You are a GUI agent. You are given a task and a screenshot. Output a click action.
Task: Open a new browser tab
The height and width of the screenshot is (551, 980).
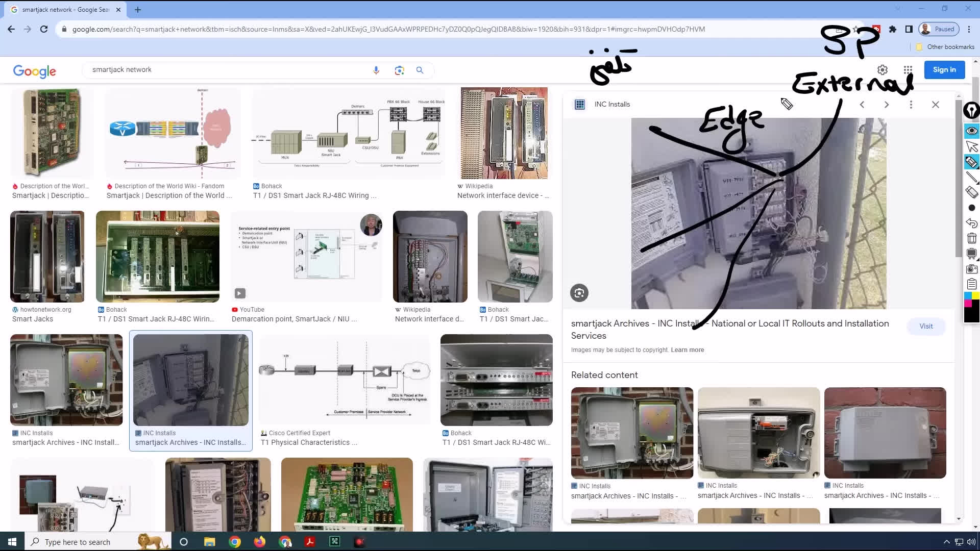(138, 10)
